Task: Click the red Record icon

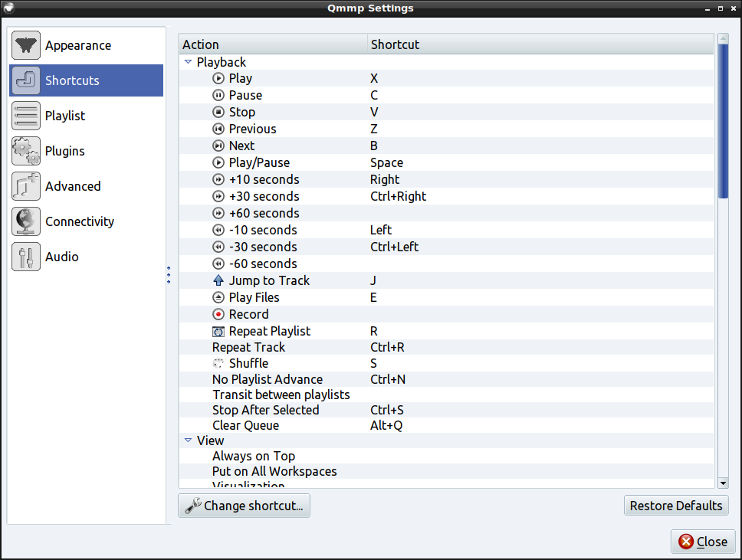Action: coord(218,315)
